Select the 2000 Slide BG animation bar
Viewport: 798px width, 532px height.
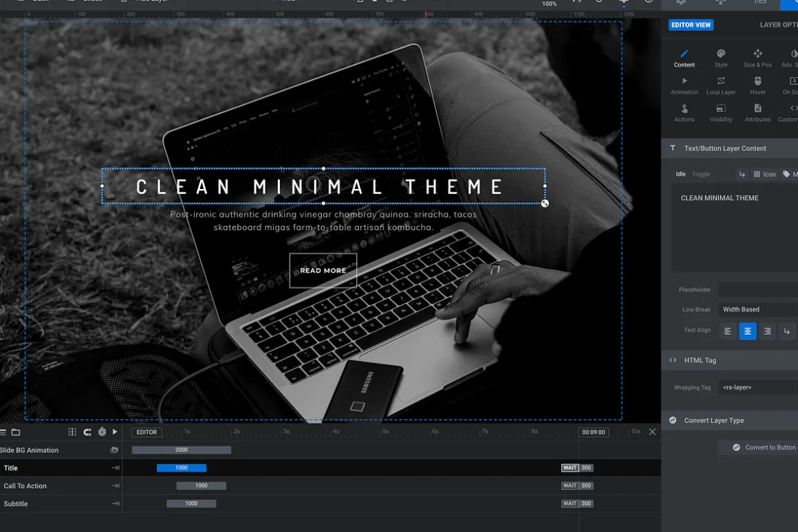181,450
